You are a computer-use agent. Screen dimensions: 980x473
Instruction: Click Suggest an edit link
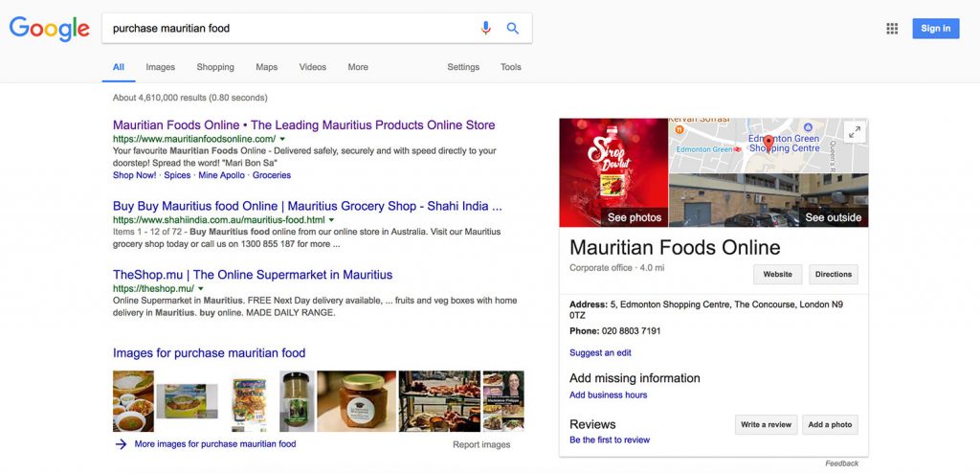point(600,353)
